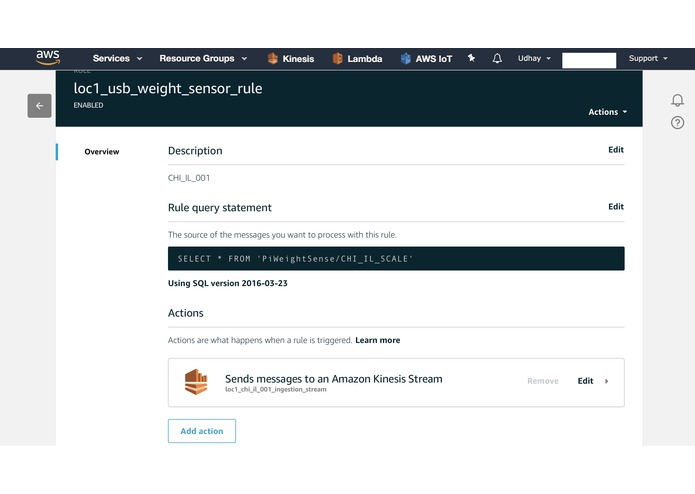
Task: Open the rule Actions dropdown
Action: [x=608, y=112]
